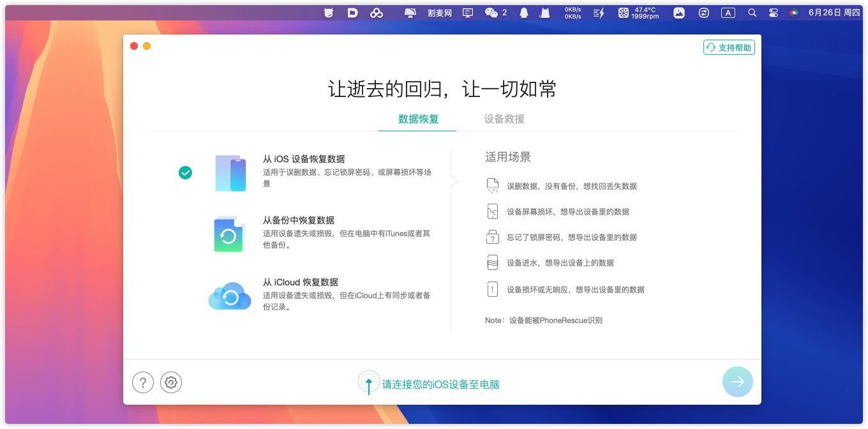Open Spotlight search in menu bar
Screen dimensions: 868x429
click(x=752, y=13)
